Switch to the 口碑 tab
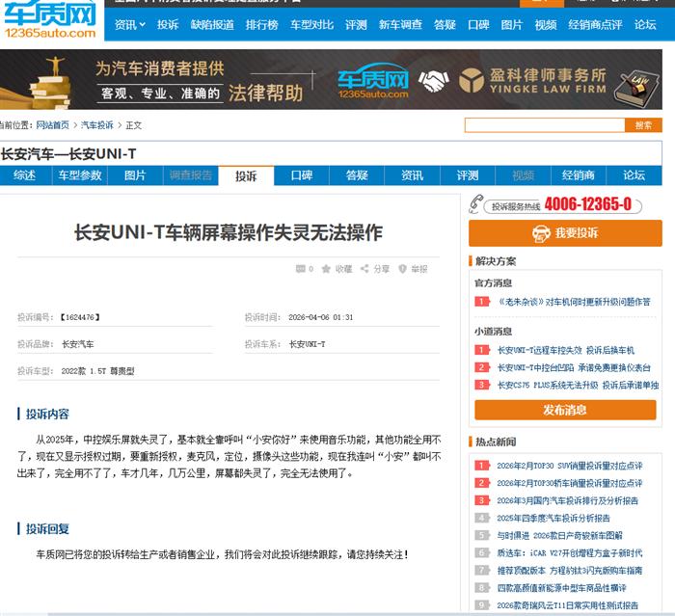 pyautogui.click(x=302, y=175)
